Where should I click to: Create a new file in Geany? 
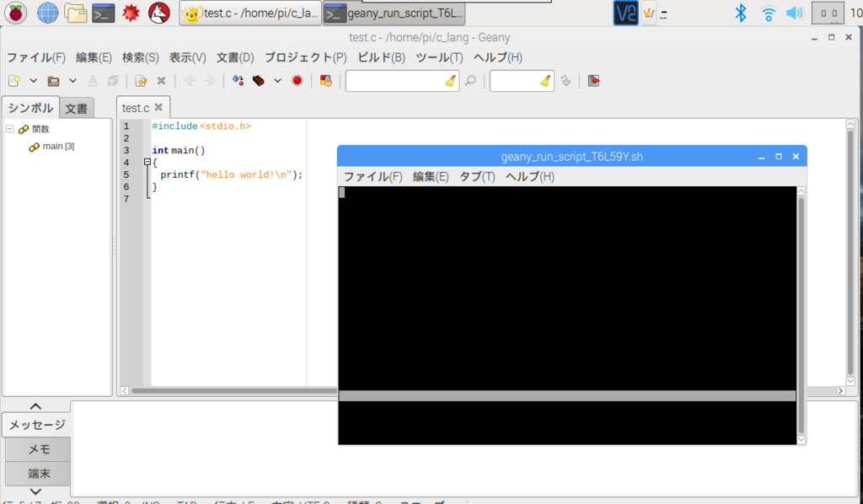click(x=14, y=81)
